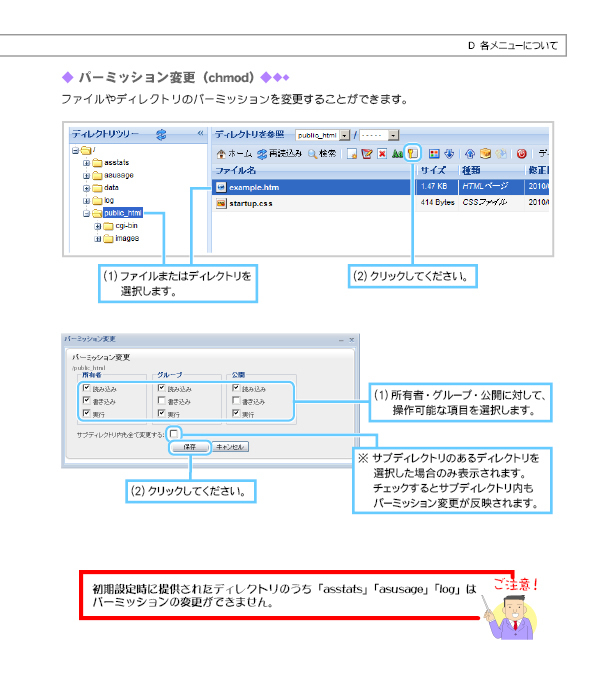This screenshot has height=692, width=595.
Task: Click the compress archive box icon
Action: click(x=486, y=154)
